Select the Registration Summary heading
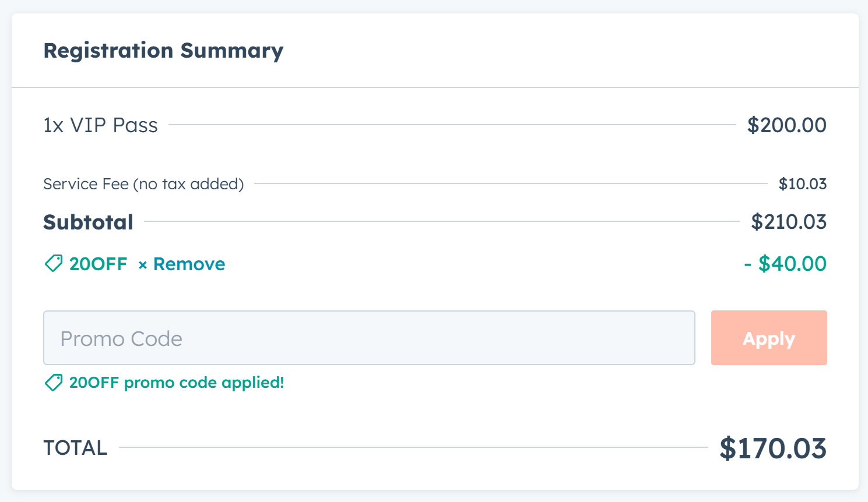This screenshot has width=868, height=502. click(x=163, y=51)
